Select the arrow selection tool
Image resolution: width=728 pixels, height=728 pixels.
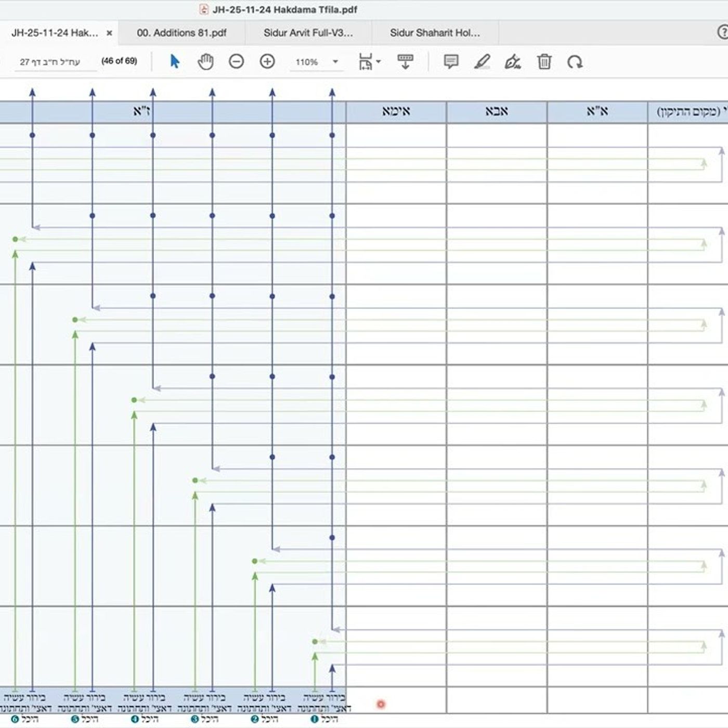(x=175, y=61)
